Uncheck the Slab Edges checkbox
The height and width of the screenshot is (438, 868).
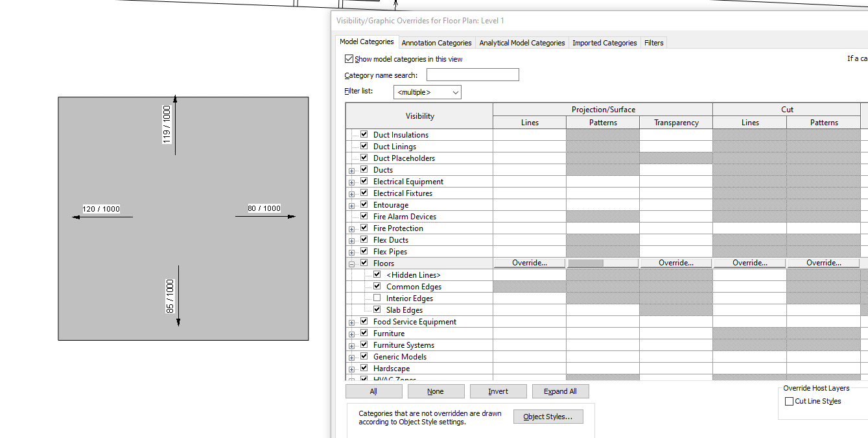[377, 310]
